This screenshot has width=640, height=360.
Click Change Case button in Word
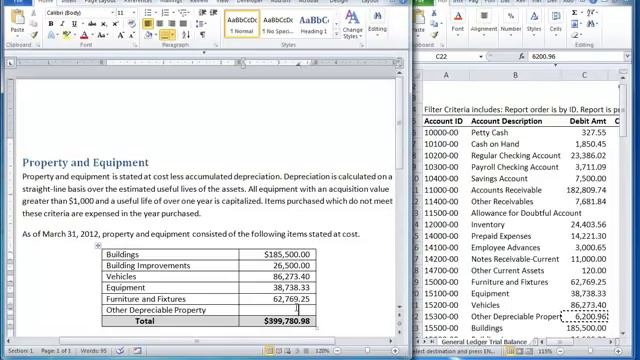(102, 36)
